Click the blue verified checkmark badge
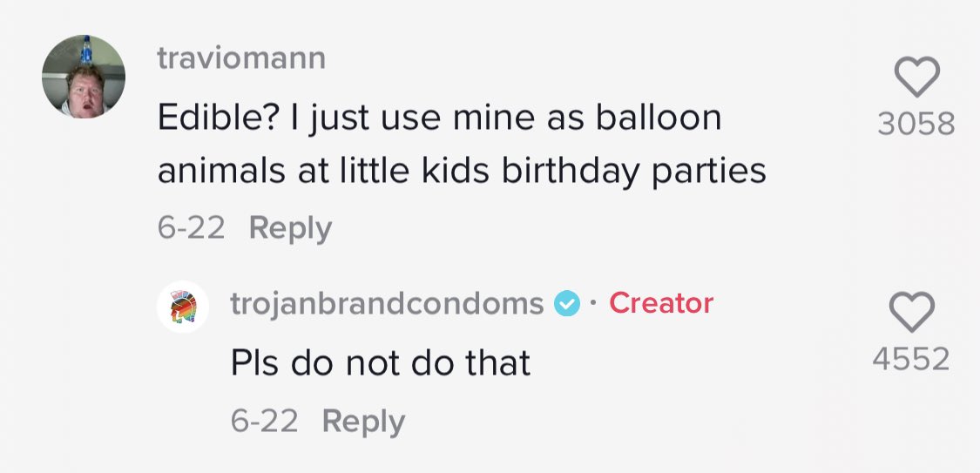Image resolution: width=980 pixels, height=473 pixels. coord(567,304)
